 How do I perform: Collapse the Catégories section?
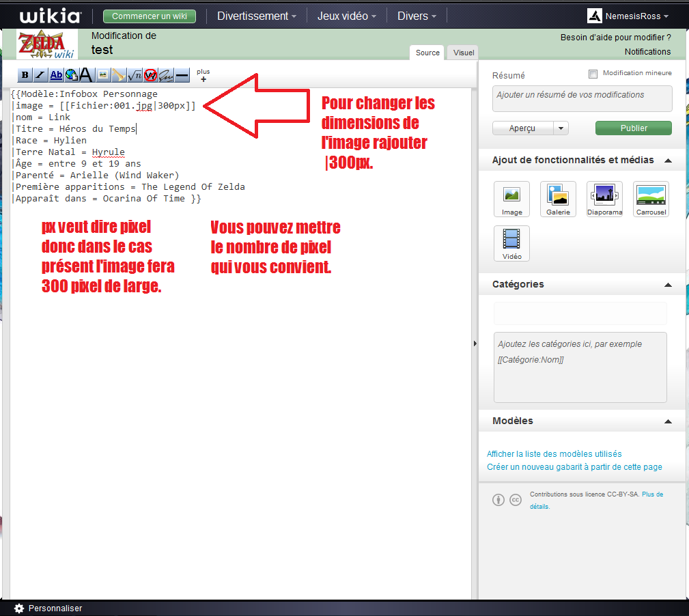coord(668,284)
